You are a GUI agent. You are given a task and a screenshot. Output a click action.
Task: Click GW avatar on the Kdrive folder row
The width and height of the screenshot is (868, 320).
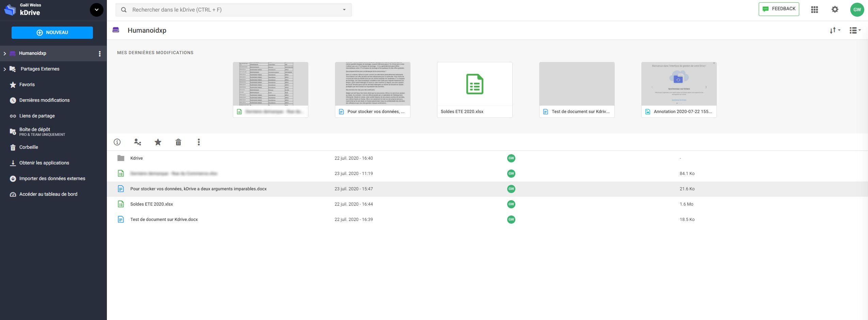click(511, 158)
